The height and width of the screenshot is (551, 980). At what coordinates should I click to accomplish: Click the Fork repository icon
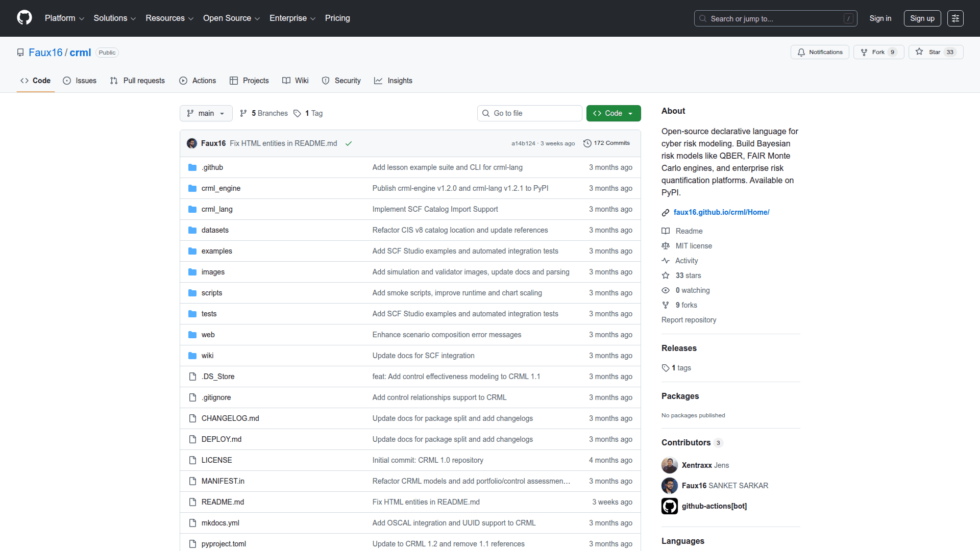tap(864, 52)
